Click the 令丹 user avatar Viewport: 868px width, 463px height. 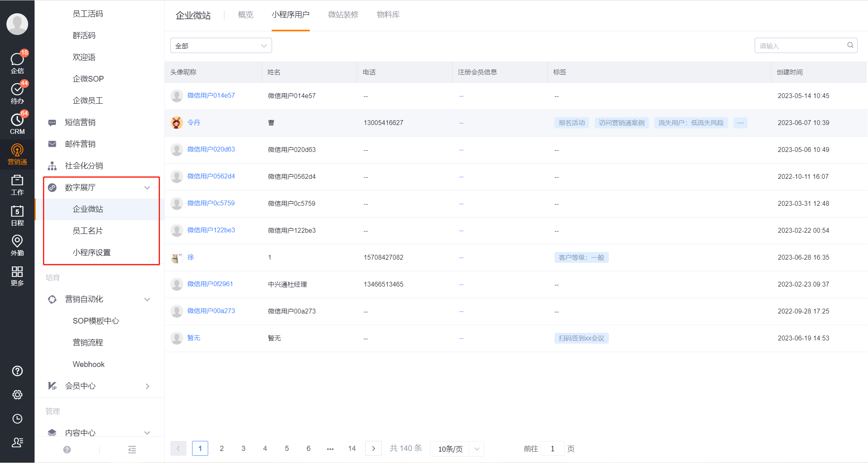tap(176, 123)
